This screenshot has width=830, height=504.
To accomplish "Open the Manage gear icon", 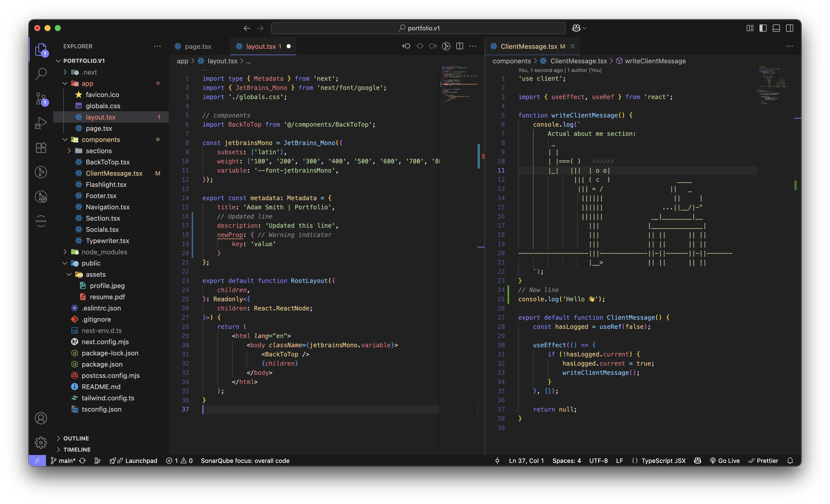I will click(x=41, y=442).
